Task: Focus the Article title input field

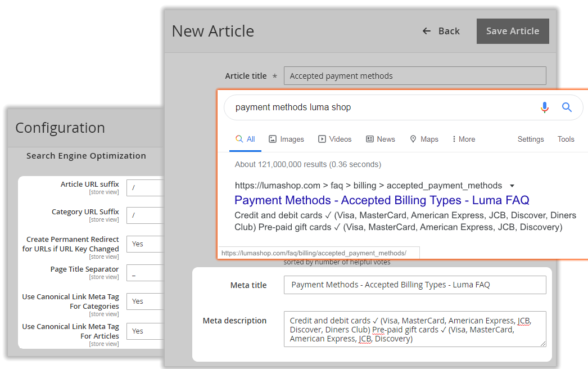Action: (x=415, y=76)
